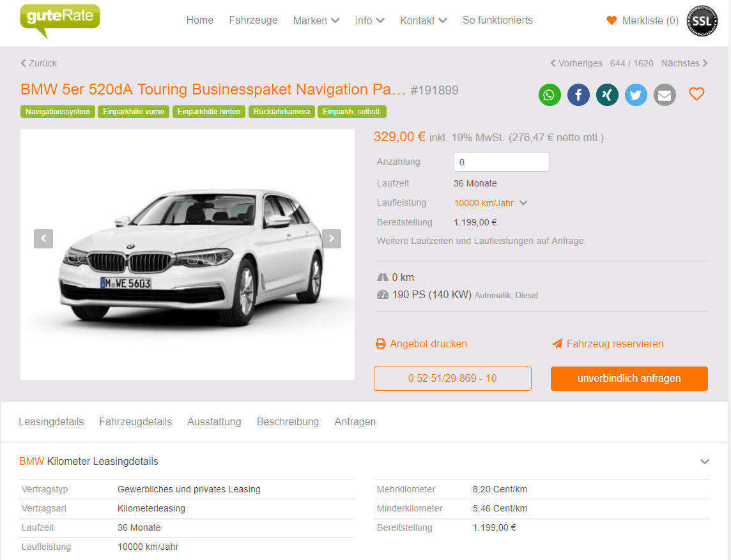Click vehicle ID #191899
This screenshot has width=731, height=560.
click(x=435, y=91)
